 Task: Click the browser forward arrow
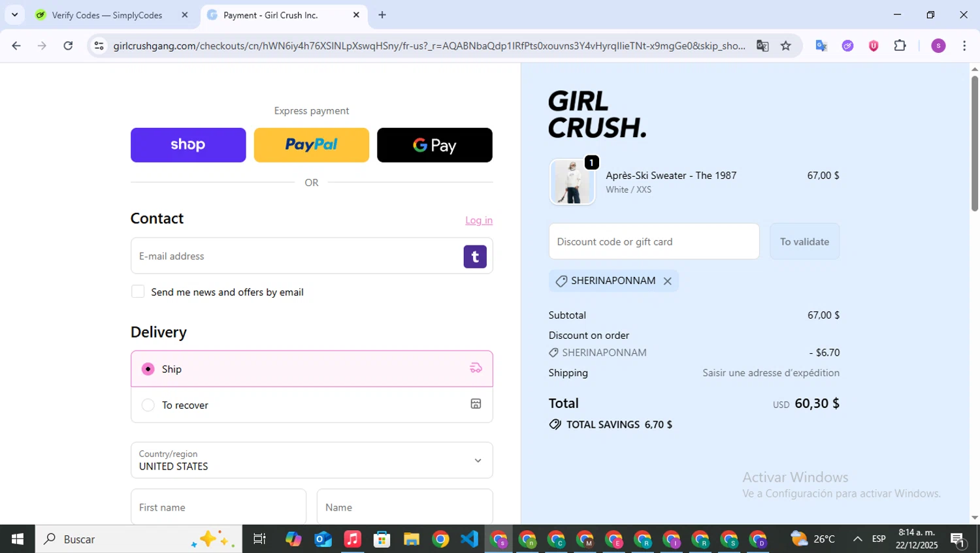pos(42,46)
